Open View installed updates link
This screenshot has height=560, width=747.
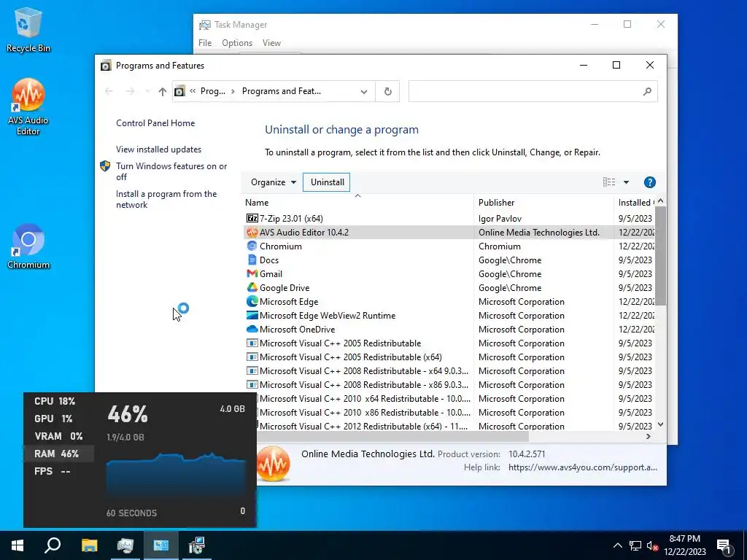coord(158,149)
